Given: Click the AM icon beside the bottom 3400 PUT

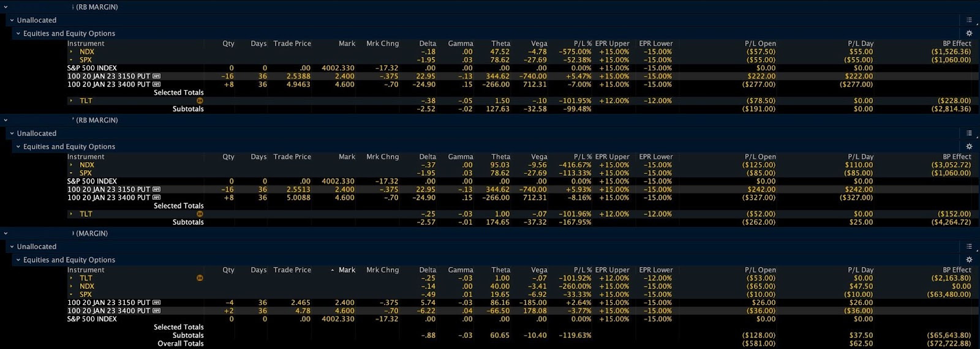Looking at the screenshot, I should (x=157, y=311).
